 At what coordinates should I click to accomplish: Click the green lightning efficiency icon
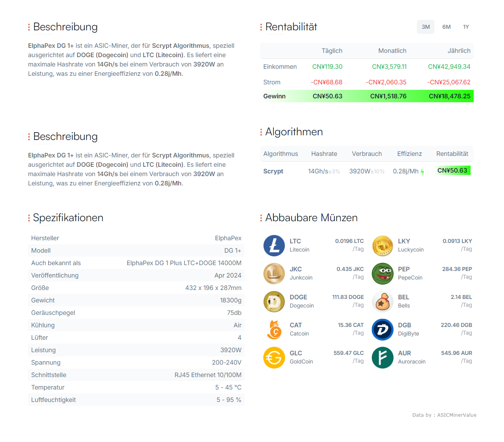(x=422, y=172)
